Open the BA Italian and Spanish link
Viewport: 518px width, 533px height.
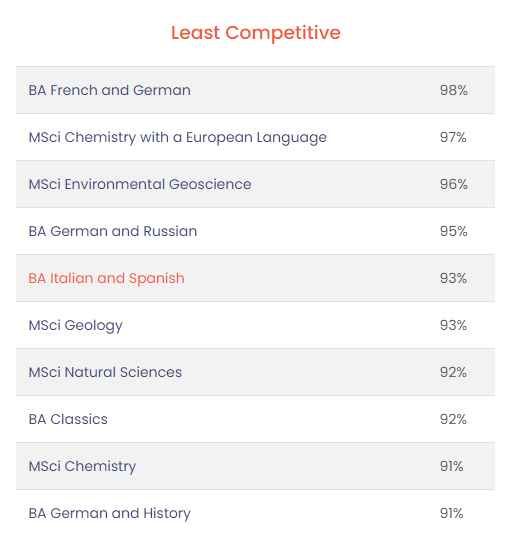pyautogui.click(x=106, y=278)
